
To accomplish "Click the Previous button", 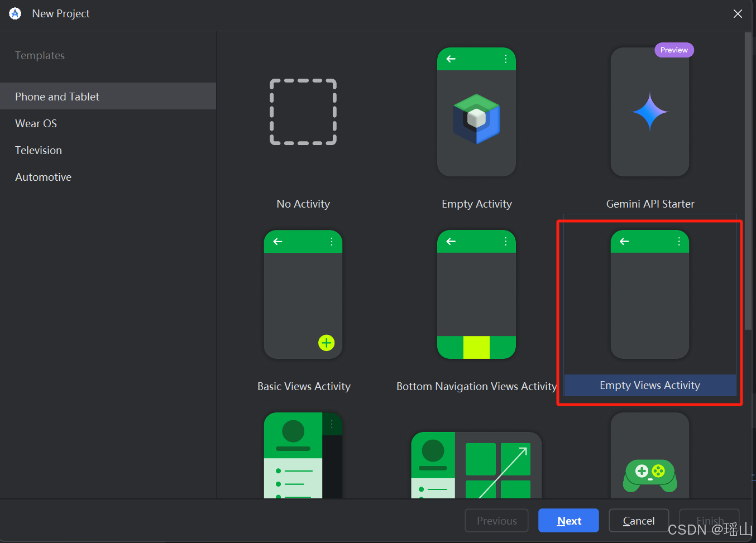I will tap(496, 521).
